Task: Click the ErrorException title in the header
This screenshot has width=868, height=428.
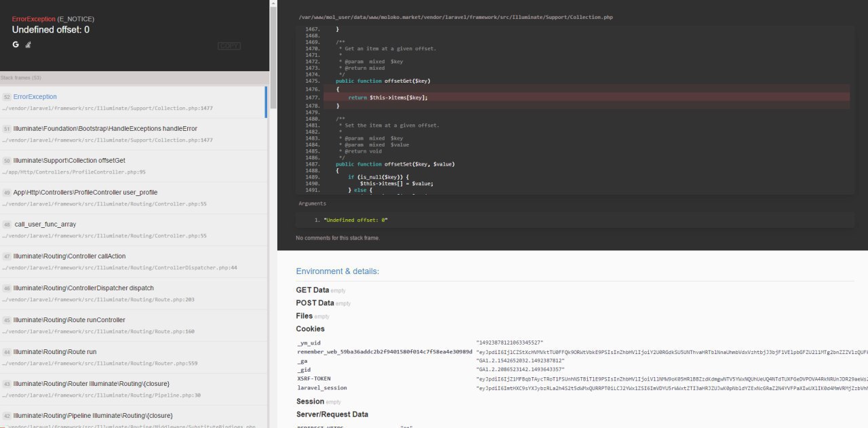Action: [x=33, y=19]
